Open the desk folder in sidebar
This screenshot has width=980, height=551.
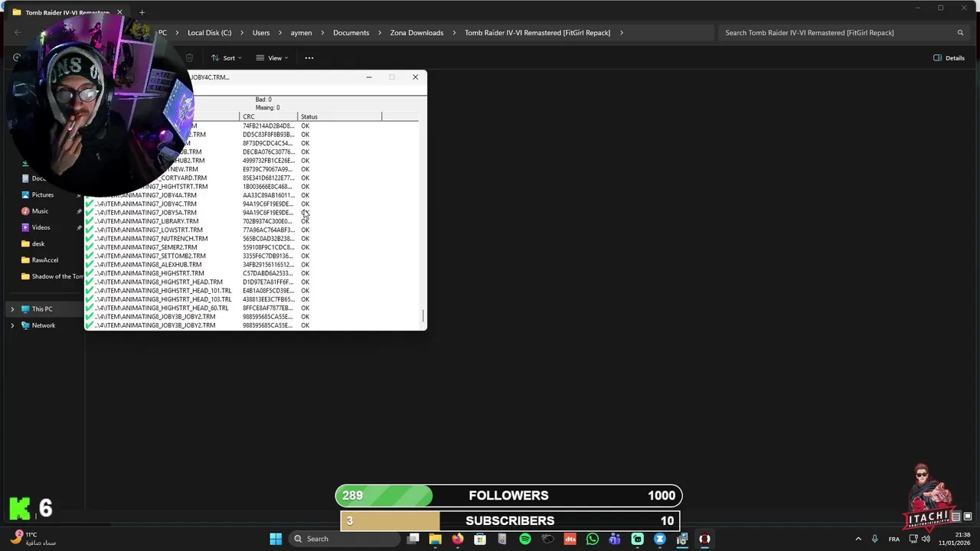click(38, 244)
